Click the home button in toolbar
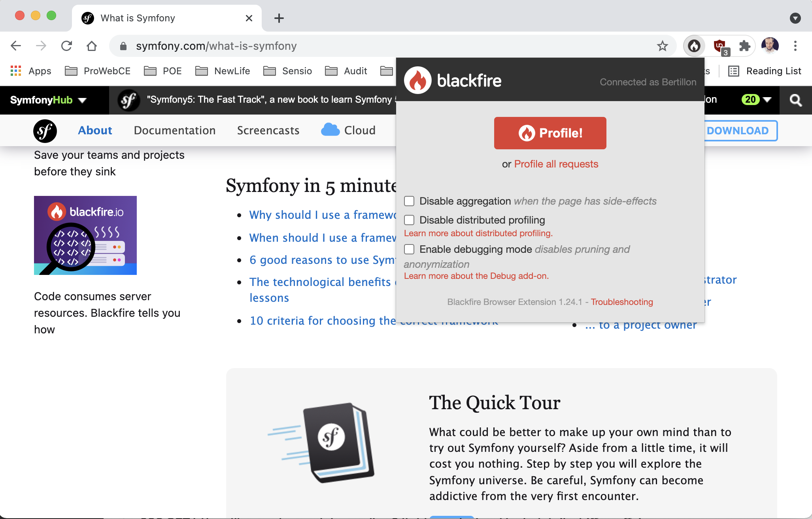812x519 pixels. click(92, 46)
